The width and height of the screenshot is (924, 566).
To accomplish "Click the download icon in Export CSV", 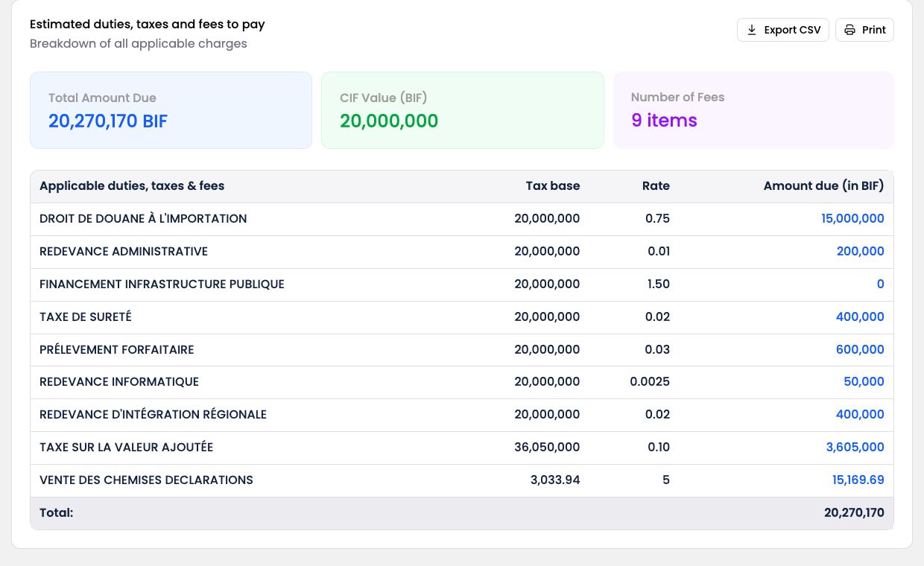I will pyautogui.click(x=752, y=30).
